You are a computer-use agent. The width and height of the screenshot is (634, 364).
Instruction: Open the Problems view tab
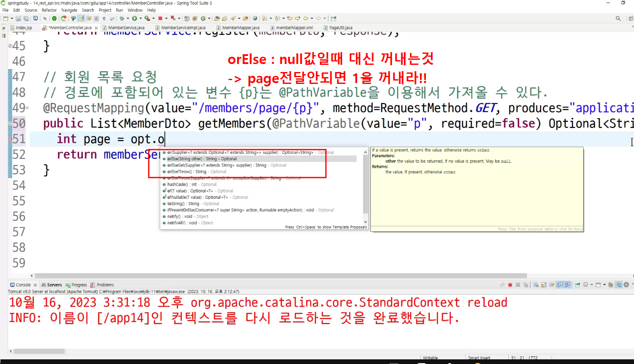tap(102, 285)
